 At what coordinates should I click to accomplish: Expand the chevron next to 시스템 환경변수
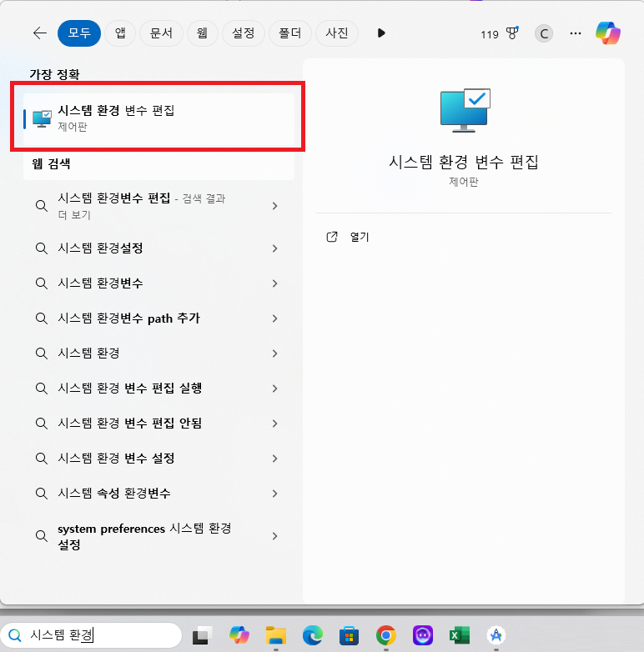274,283
